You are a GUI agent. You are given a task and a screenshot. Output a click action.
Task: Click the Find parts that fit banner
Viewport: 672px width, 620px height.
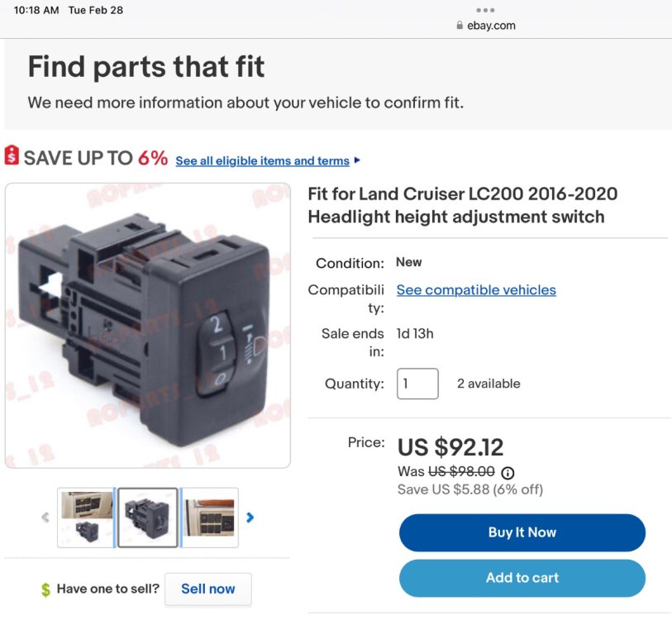tap(338, 83)
